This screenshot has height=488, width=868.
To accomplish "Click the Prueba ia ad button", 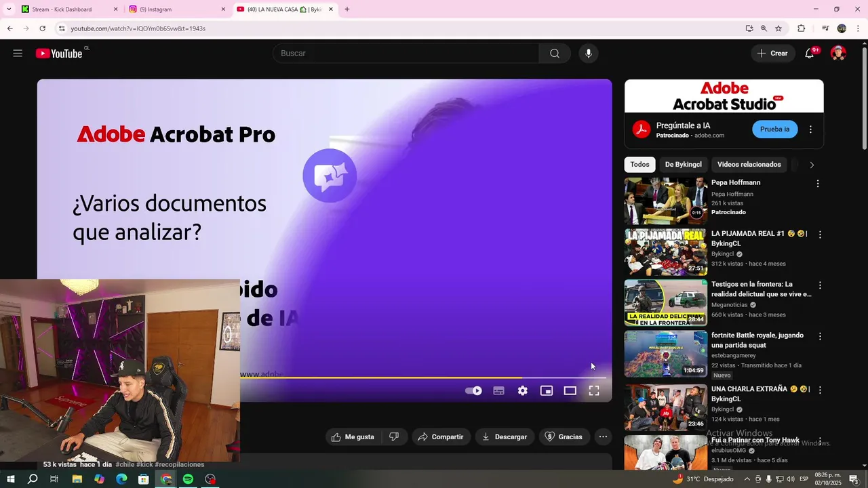I will (774, 129).
